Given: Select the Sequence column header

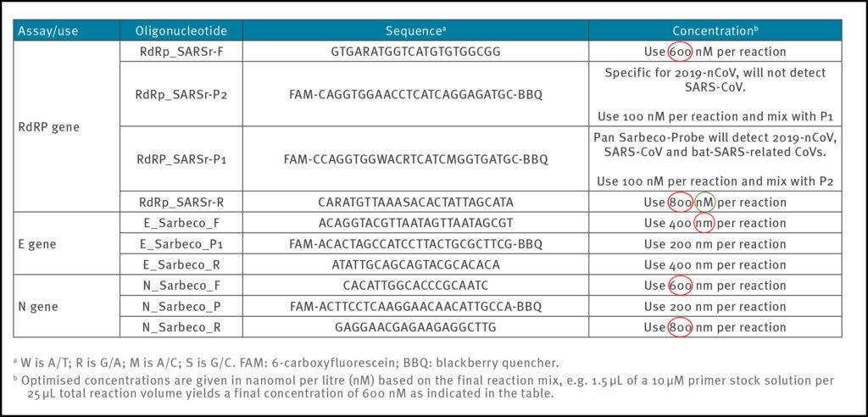Looking at the screenshot, I should tap(415, 31).
